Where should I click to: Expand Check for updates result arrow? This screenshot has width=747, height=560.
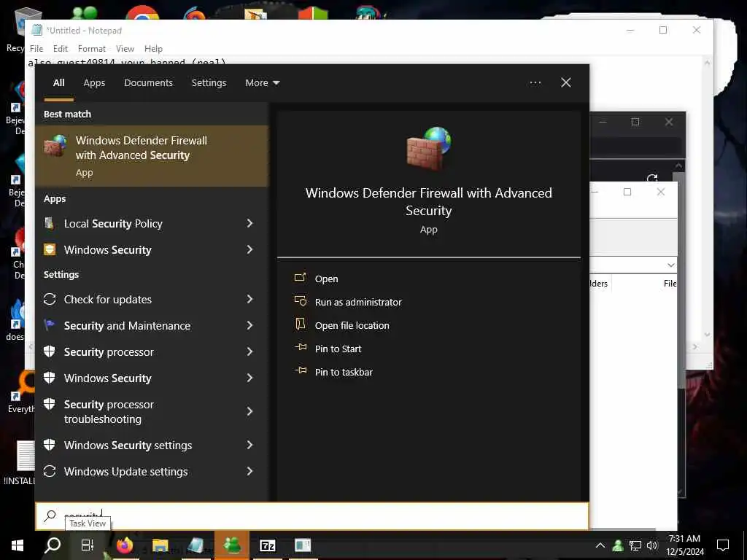pos(249,299)
